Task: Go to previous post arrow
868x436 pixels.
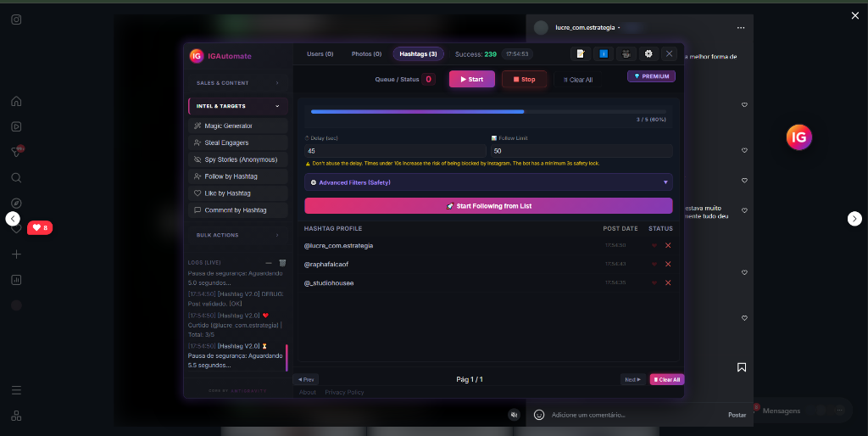Action: pyautogui.click(x=13, y=219)
